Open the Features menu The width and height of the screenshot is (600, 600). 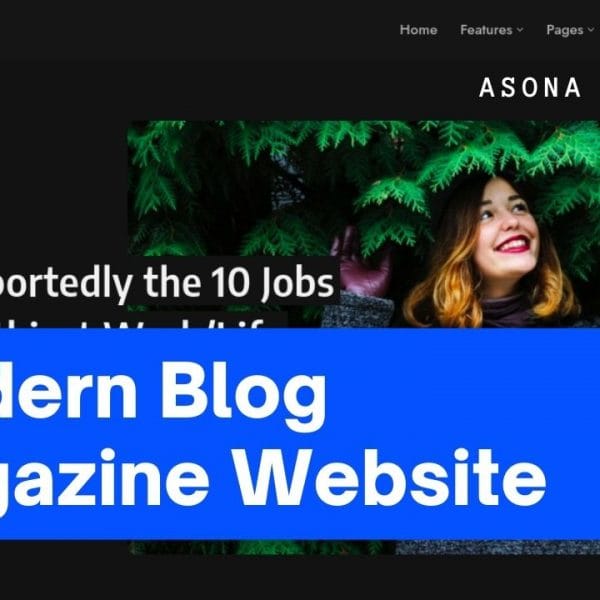(491, 30)
